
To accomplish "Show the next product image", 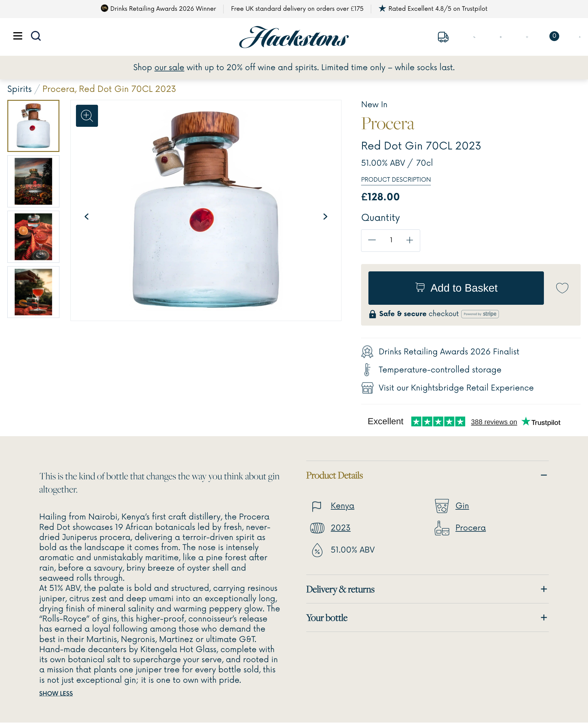I will click(325, 217).
